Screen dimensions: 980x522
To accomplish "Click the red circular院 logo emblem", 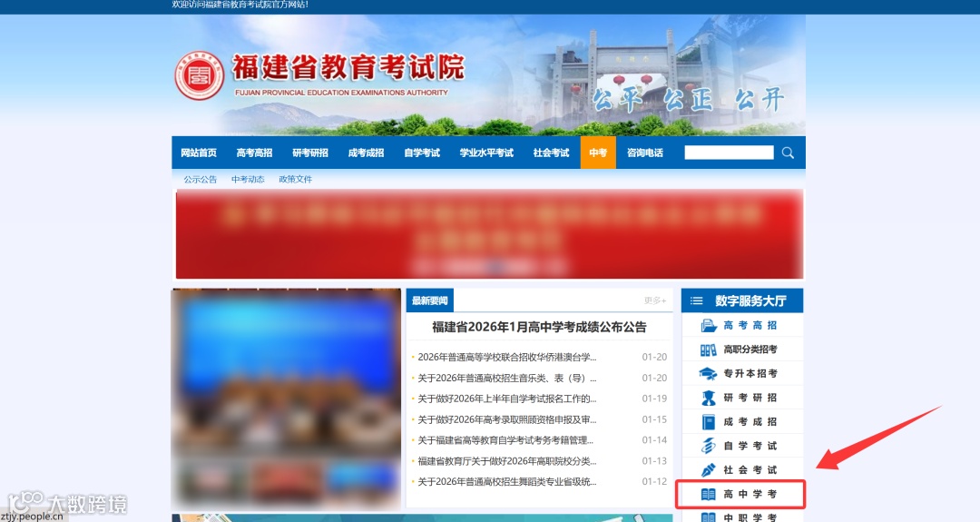I will pos(200,75).
